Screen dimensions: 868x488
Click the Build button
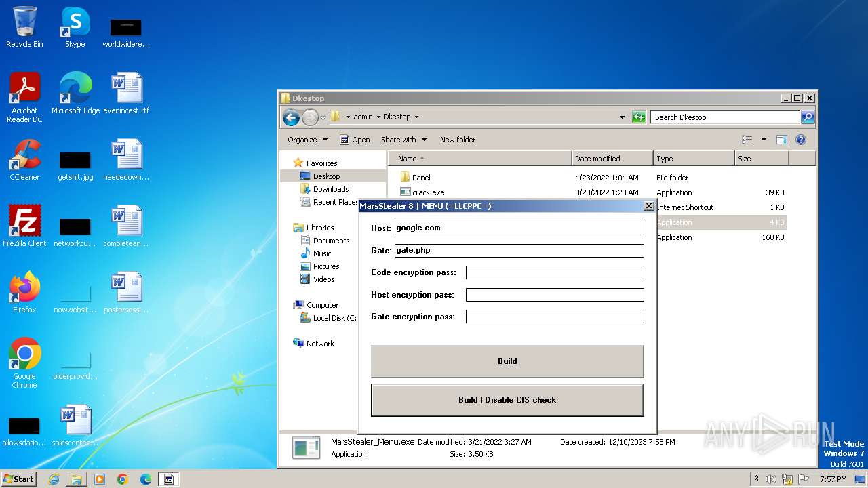point(507,361)
